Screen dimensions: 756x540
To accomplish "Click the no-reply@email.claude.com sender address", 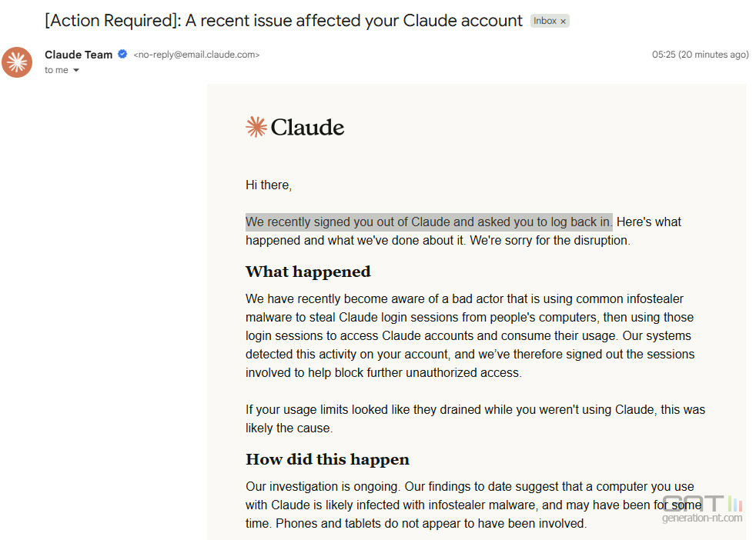I will coord(197,55).
